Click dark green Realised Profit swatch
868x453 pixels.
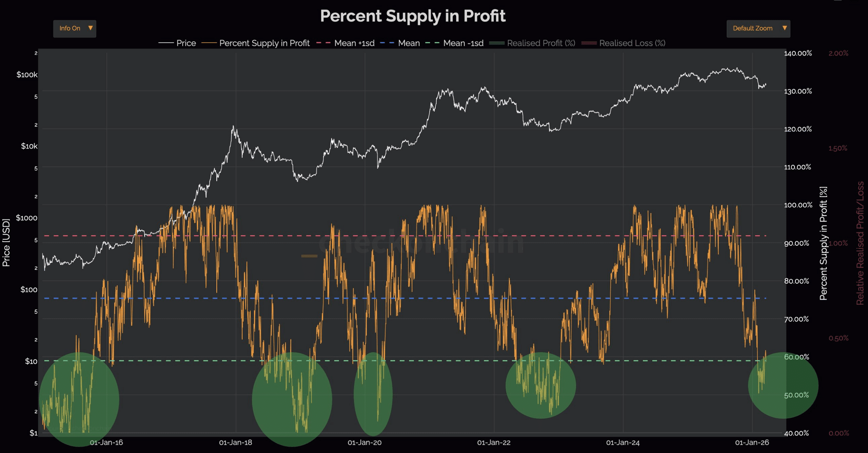[497, 43]
